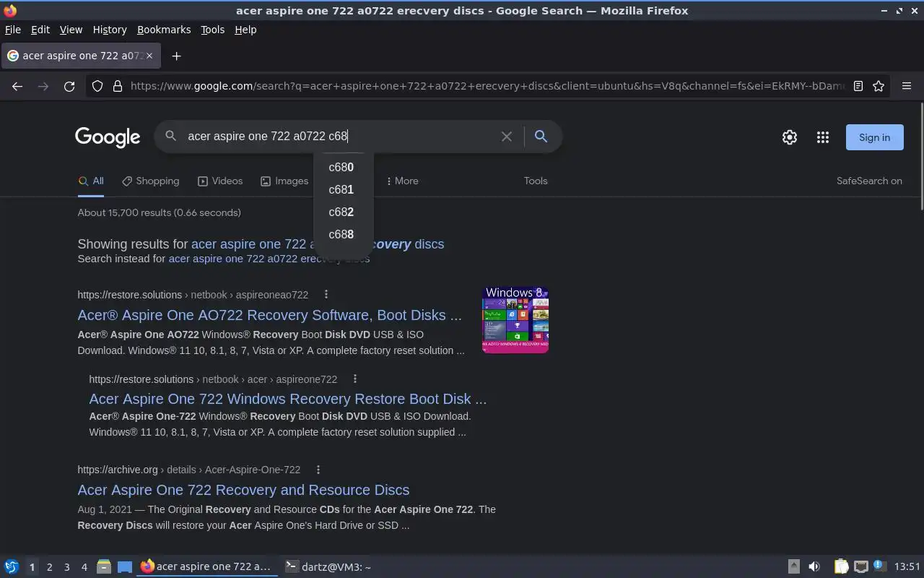Viewport: 924px width, 578px height.
Task: Switch to workspace 4 in the taskbar
Action: click(84, 567)
